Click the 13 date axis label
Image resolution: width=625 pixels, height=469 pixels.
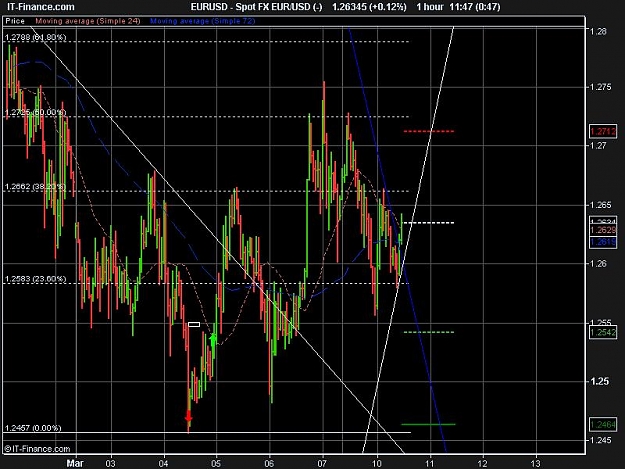tap(536, 463)
